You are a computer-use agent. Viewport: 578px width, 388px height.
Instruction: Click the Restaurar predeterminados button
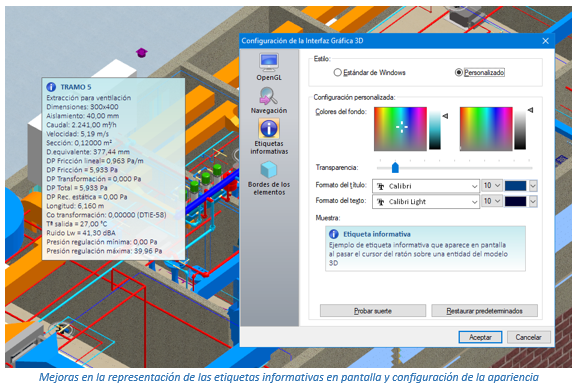(484, 311)
